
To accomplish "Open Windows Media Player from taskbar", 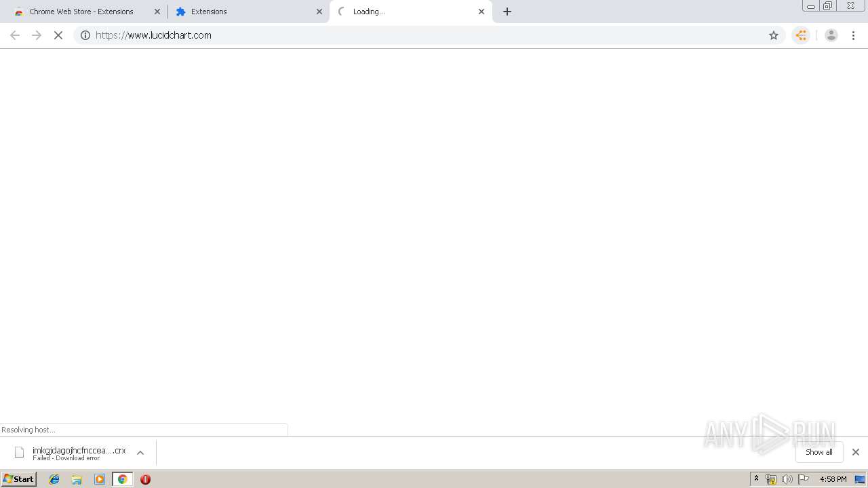I will [x=100, y=479].
